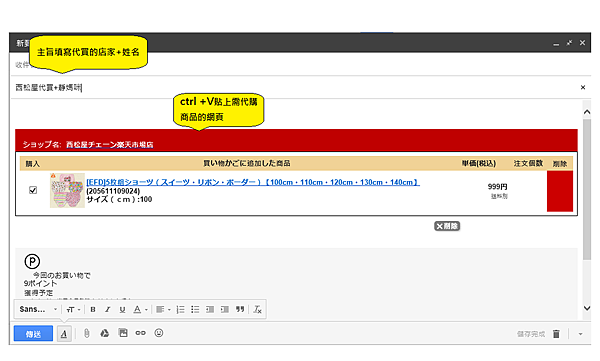
Task: Click the red cell in the 削除 column
Action: tap(560, 191)
